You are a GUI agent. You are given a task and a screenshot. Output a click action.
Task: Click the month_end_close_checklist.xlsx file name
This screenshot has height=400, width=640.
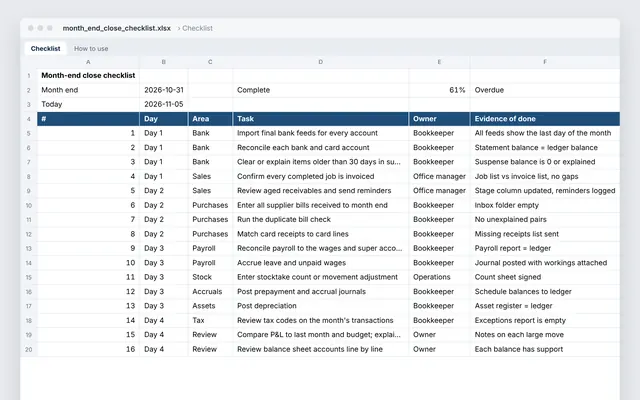tap(116, 28)
